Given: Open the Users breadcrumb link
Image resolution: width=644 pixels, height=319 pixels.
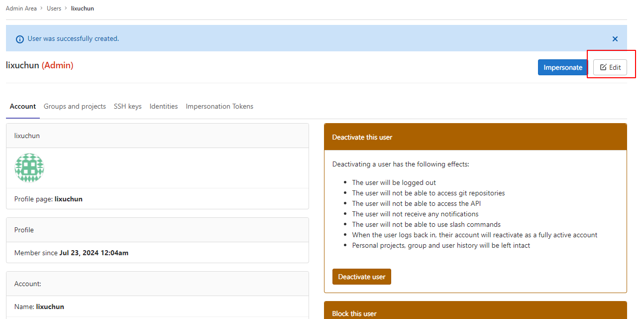Looking at the screenshot, I should pyautogui.click(x=54, y=8).
